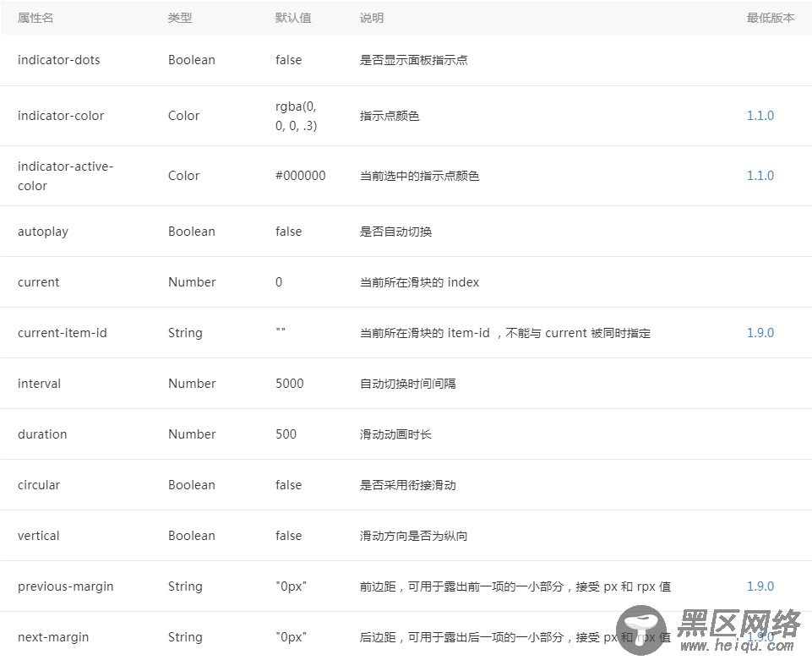
Task: Click description 当前选中的指示点颜色
Action: coord(419,176)
